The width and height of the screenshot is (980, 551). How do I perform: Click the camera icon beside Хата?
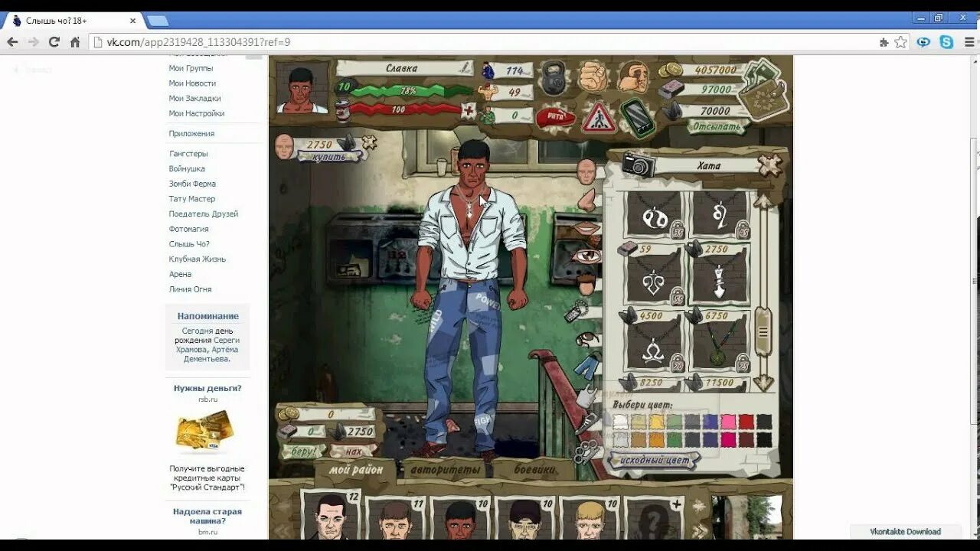coord(638,165)
